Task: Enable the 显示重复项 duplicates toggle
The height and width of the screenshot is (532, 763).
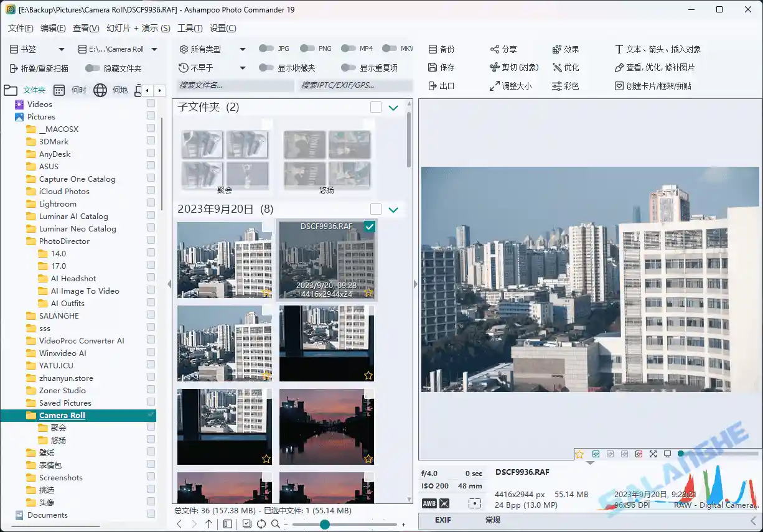Action: point(349,67)
